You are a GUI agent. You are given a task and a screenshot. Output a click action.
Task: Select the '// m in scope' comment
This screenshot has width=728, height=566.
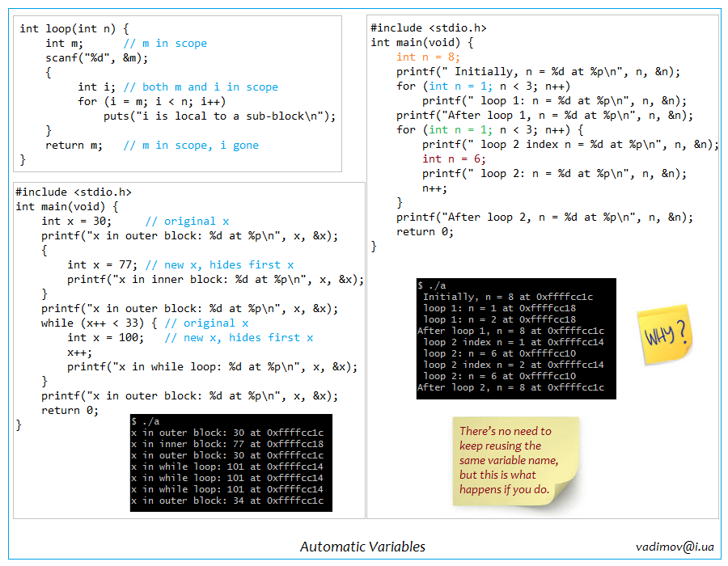[165, 44]
